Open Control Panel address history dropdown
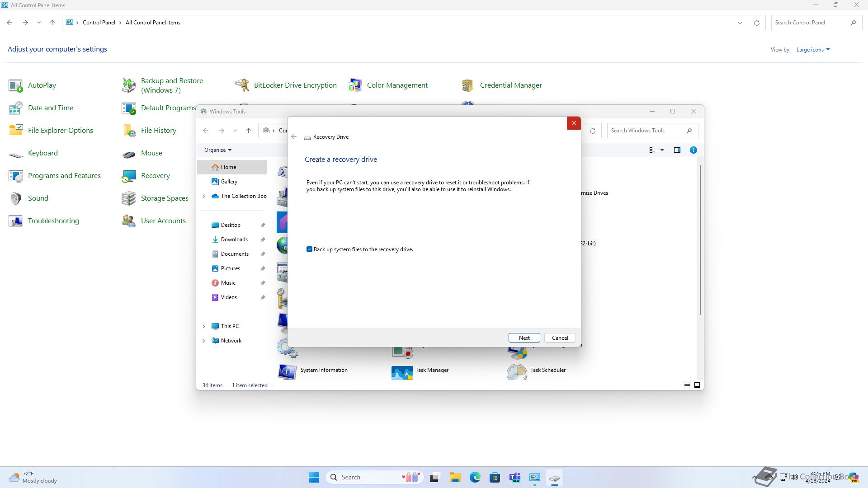The image size is (868, 488). tap(740, 23)
